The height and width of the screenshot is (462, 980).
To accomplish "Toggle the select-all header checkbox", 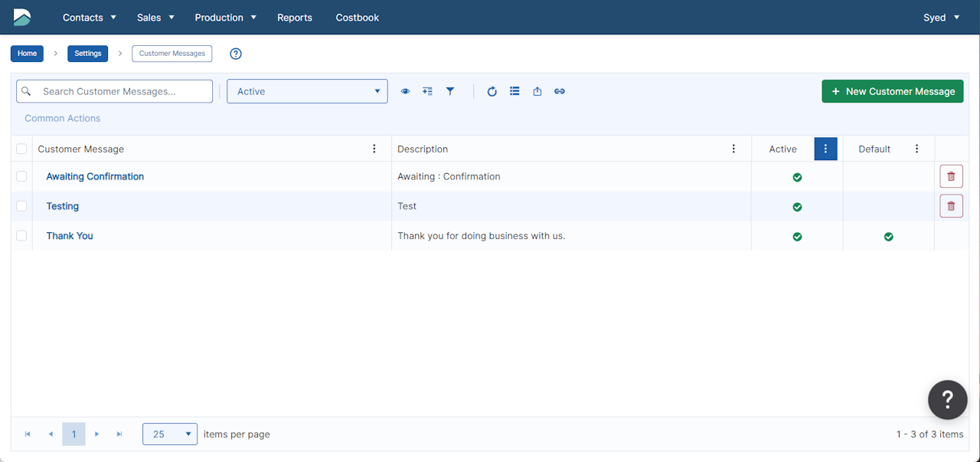I will coord(21,149).
